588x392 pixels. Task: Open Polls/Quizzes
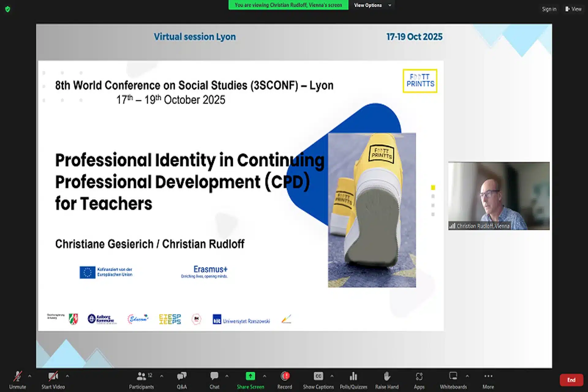353,380
